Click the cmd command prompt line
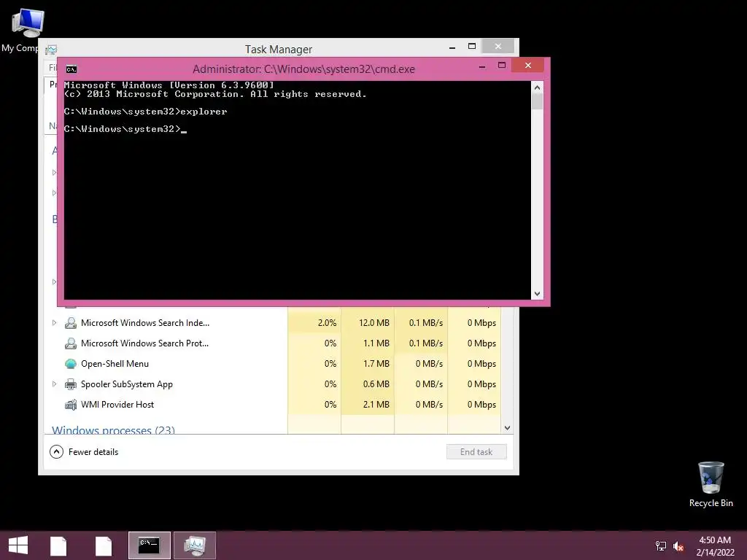The image size is (747, 560). pyautogui.click(x=125, y=129)
